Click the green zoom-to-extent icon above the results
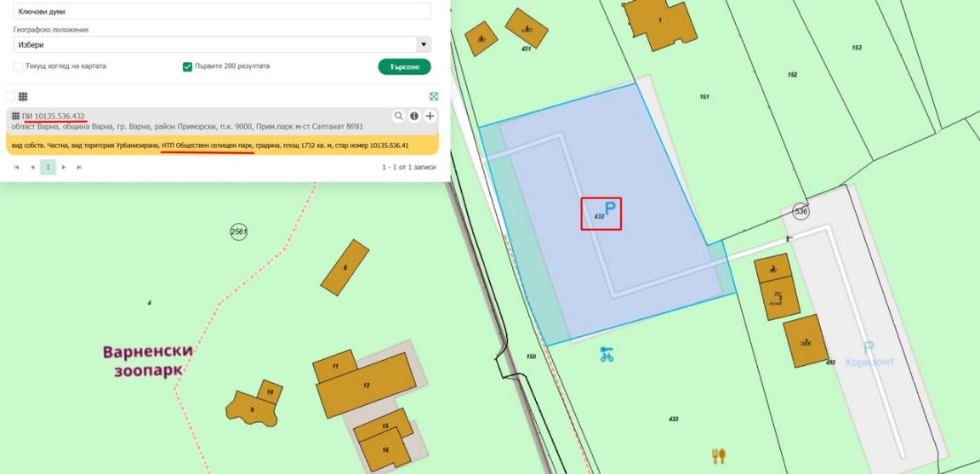The image size is (980, 474). 434,97
